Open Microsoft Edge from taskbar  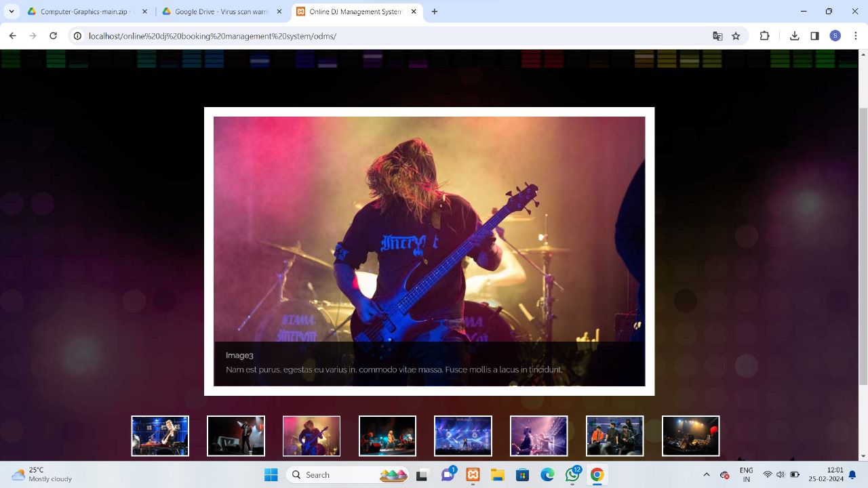point(547,475)
